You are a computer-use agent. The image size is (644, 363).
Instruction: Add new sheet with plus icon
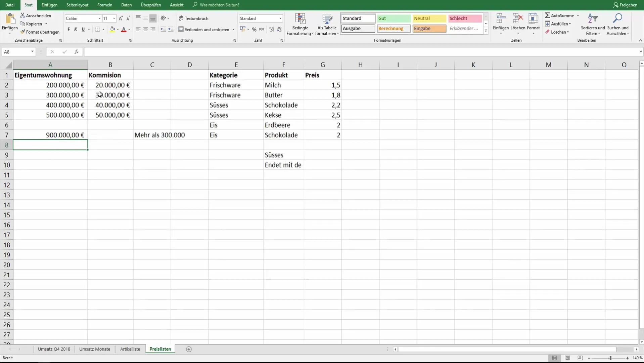(189, 349)
